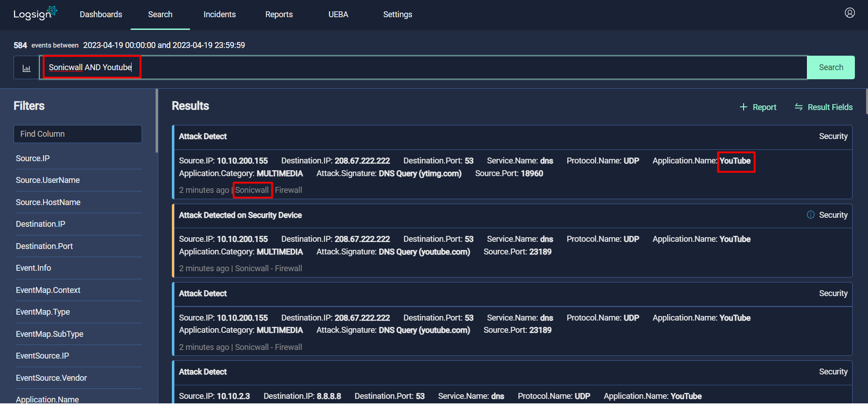Click the date range 2023-04-19 text
This screenshot has height=407, width=868.
click(164, 45)
